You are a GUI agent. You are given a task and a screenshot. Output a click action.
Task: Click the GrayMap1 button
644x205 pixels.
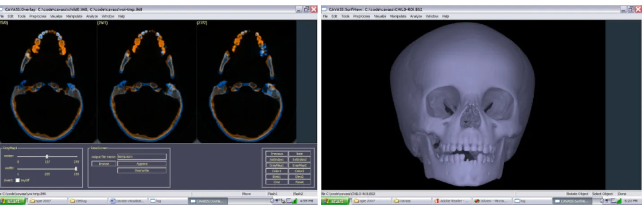coord(277,165)
